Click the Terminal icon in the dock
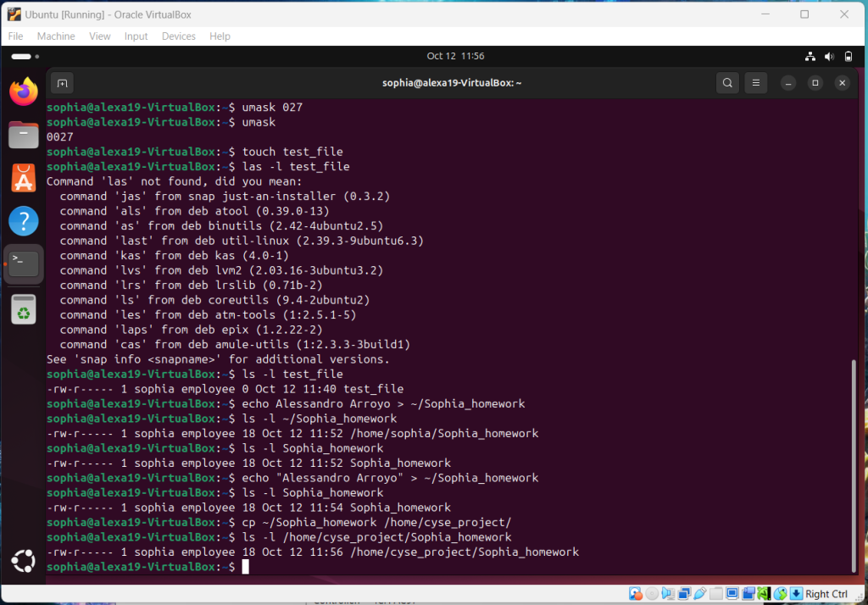The image size is (868, 605). coord(24,264)
